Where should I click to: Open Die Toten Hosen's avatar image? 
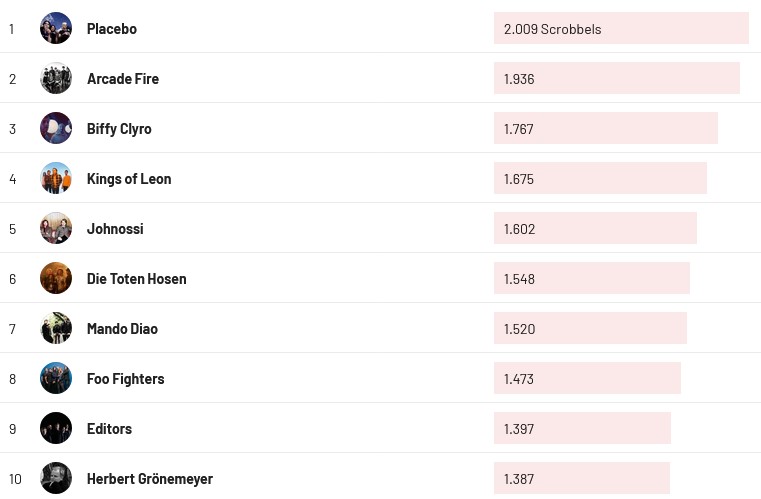tap(56, 278)
